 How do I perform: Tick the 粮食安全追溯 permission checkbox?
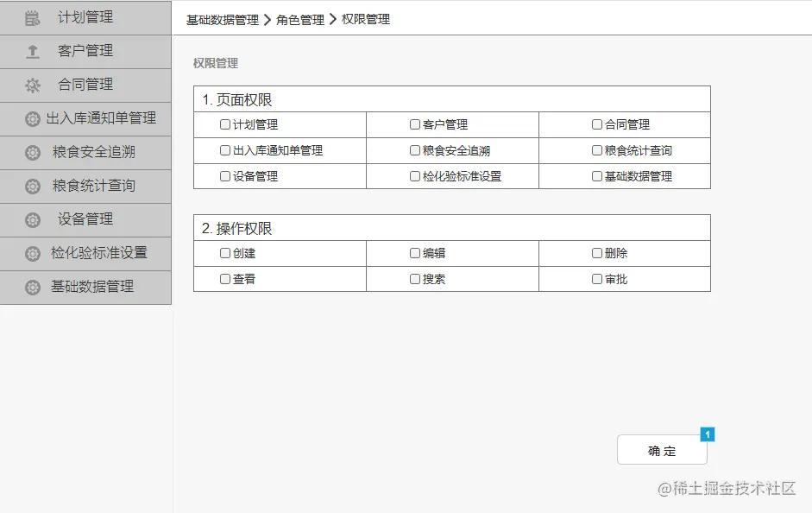tap(415, 150)
